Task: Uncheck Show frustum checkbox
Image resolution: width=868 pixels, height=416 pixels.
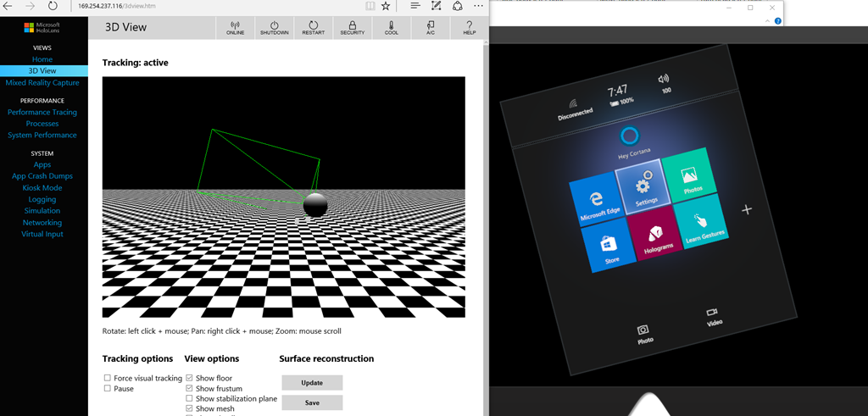Action: (x=189, y=388)
